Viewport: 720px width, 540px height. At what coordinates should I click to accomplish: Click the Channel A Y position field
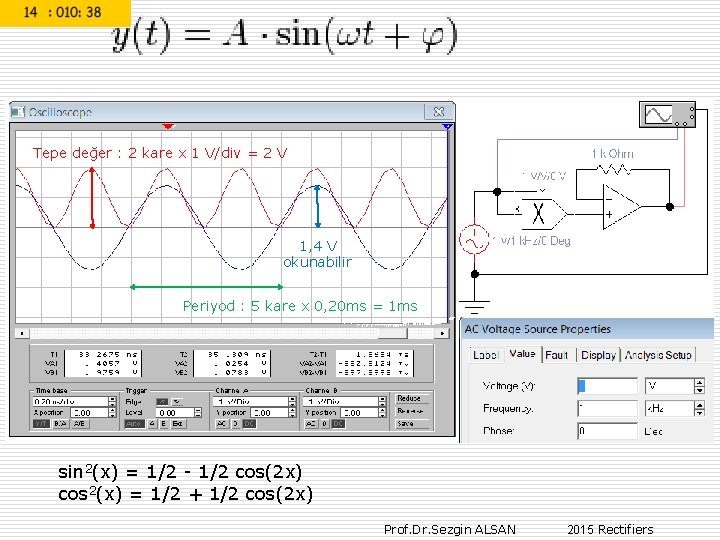(x=270, y=413)
